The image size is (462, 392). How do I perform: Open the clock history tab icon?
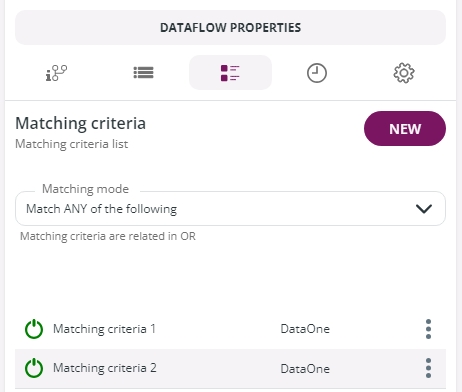[x=317, y=73]
